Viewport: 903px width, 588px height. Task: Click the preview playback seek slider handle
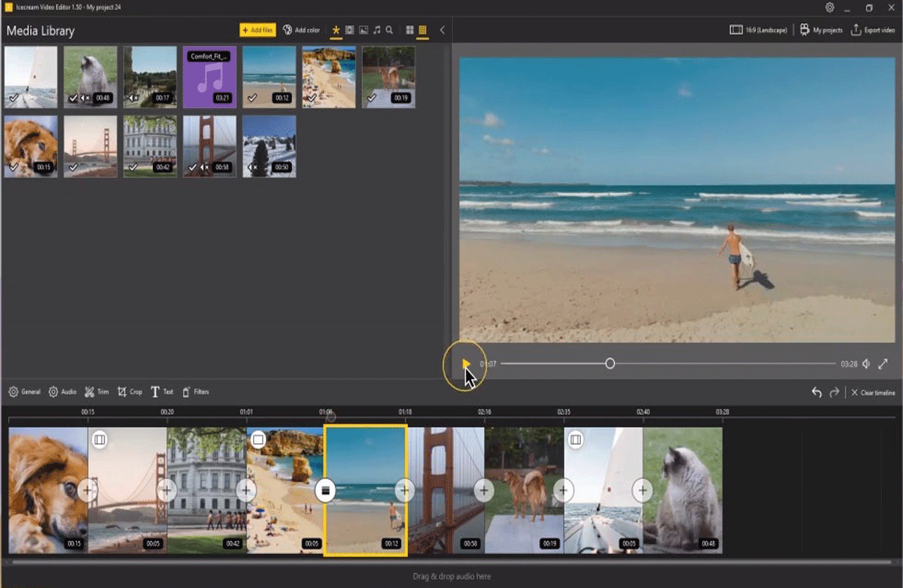[x=610, y=364]
